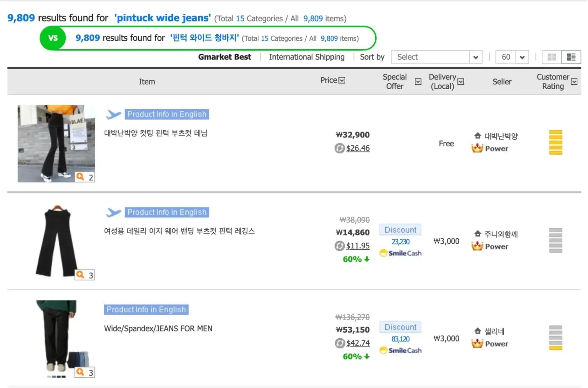Open the '핀턱 와이드 청바지' search results link

click(204, 38)
